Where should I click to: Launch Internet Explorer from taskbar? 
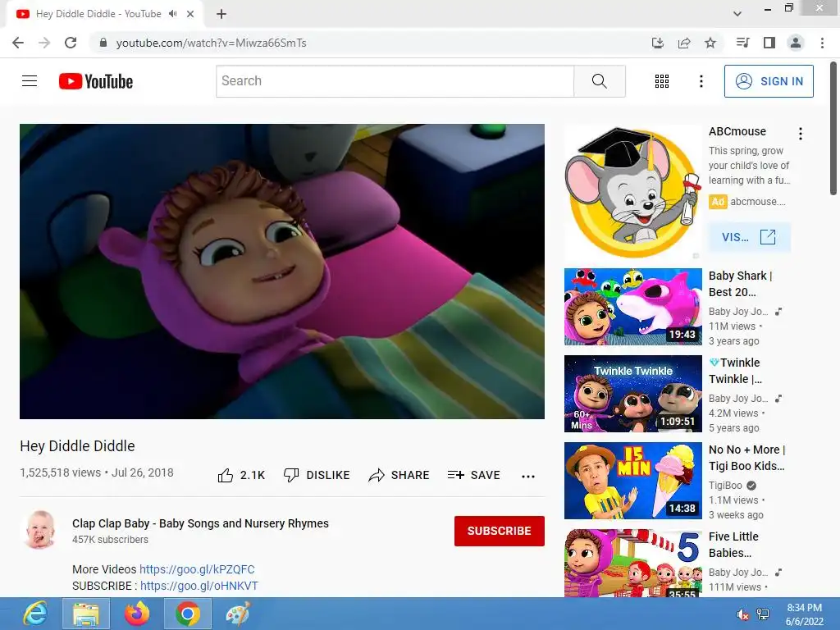(34, 614)
